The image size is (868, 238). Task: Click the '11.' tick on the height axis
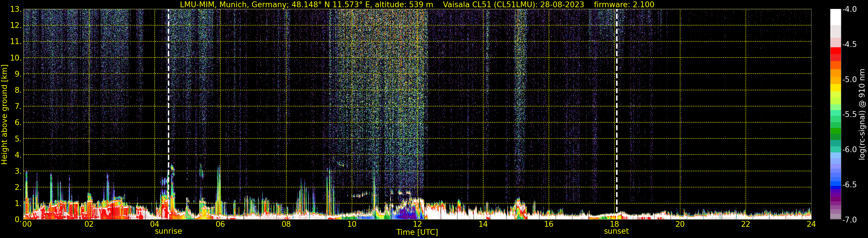click(x=16, y=41)
